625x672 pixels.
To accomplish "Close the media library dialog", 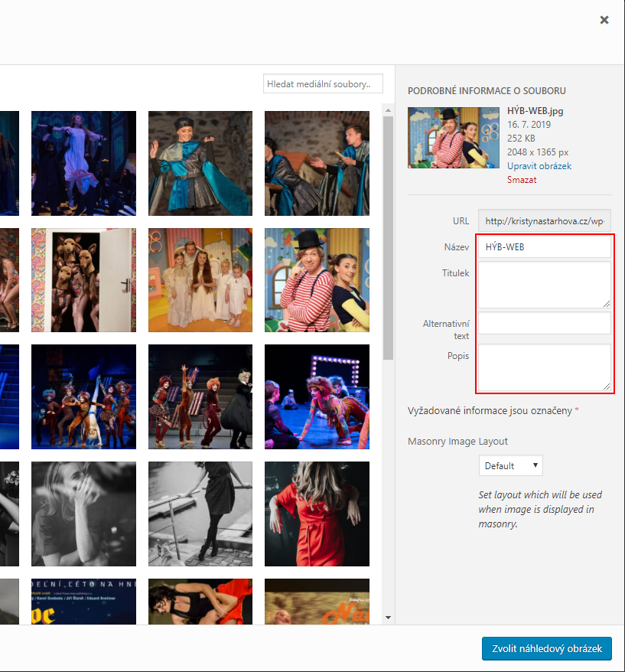I will pos(604,20).
